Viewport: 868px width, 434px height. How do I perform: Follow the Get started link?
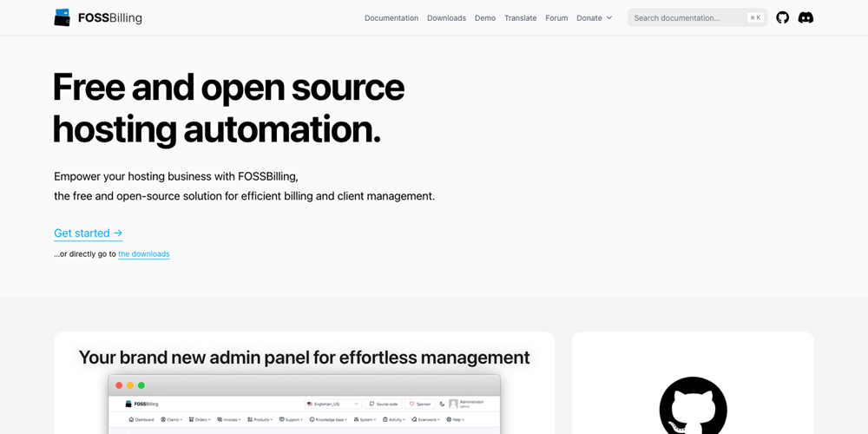(x=88, y=233)
